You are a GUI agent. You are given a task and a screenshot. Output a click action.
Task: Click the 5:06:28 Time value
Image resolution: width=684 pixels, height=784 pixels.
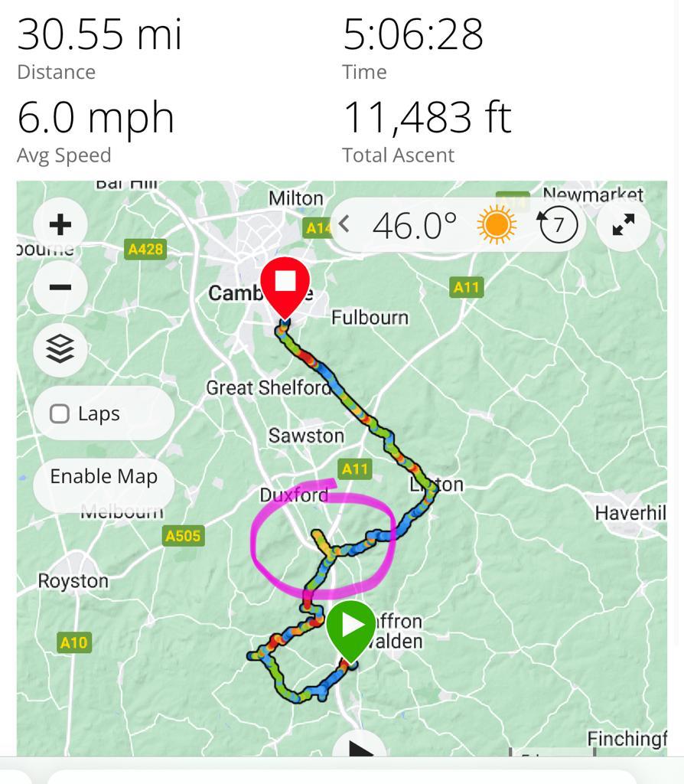click(x=413, y=34)
